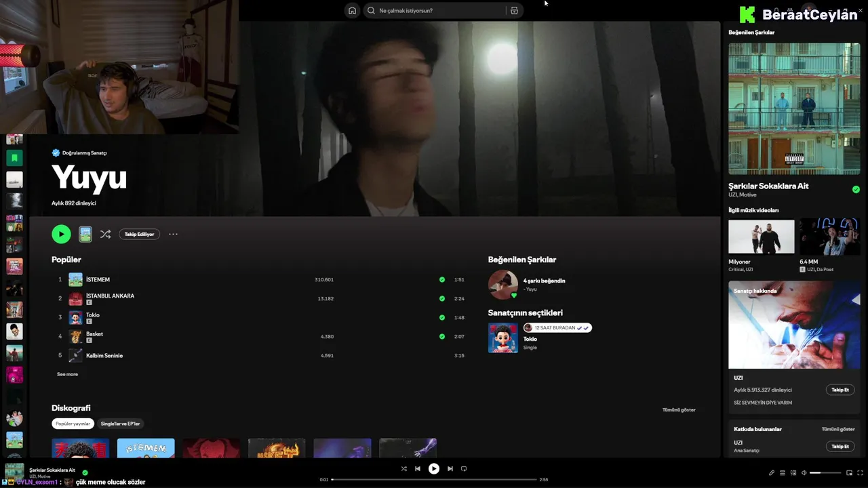
Task: Open the 6.4 MM music video thumbnail
Action: point(830,237)
